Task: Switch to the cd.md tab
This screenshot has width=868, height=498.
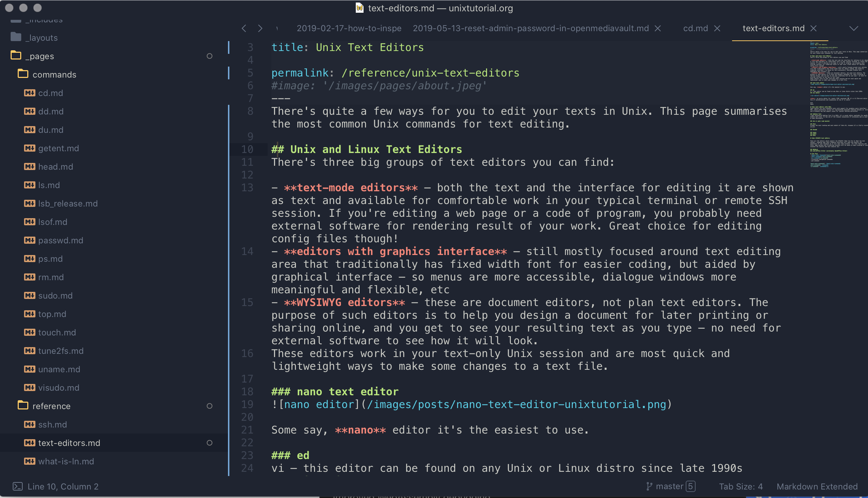Action: tap(695, 28)
